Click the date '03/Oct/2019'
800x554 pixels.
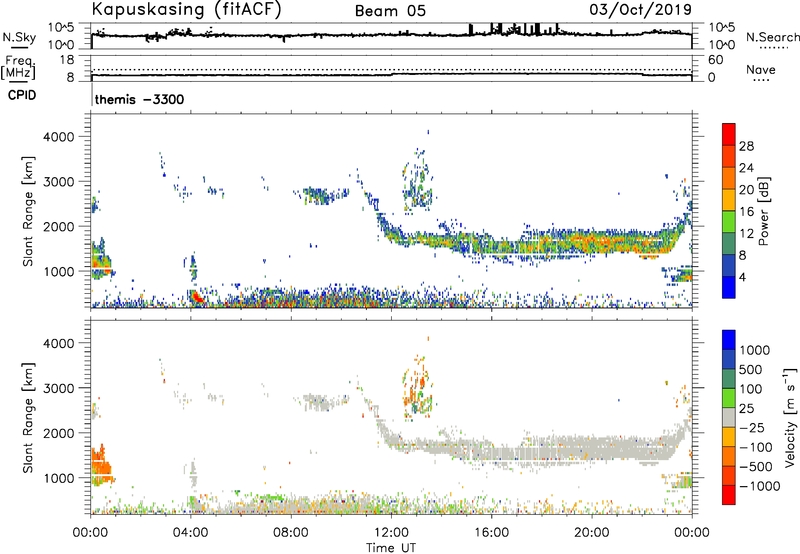(x=641, y=9)
